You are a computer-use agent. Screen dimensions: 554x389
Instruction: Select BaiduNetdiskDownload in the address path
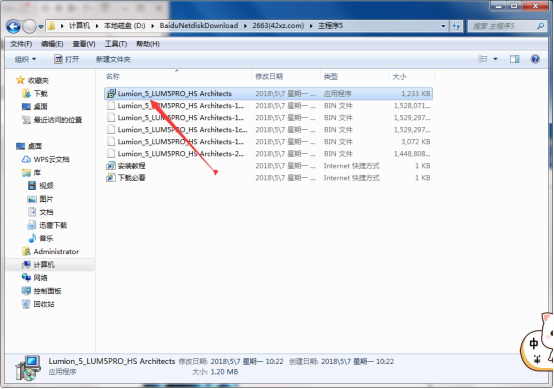coord(199,26)
